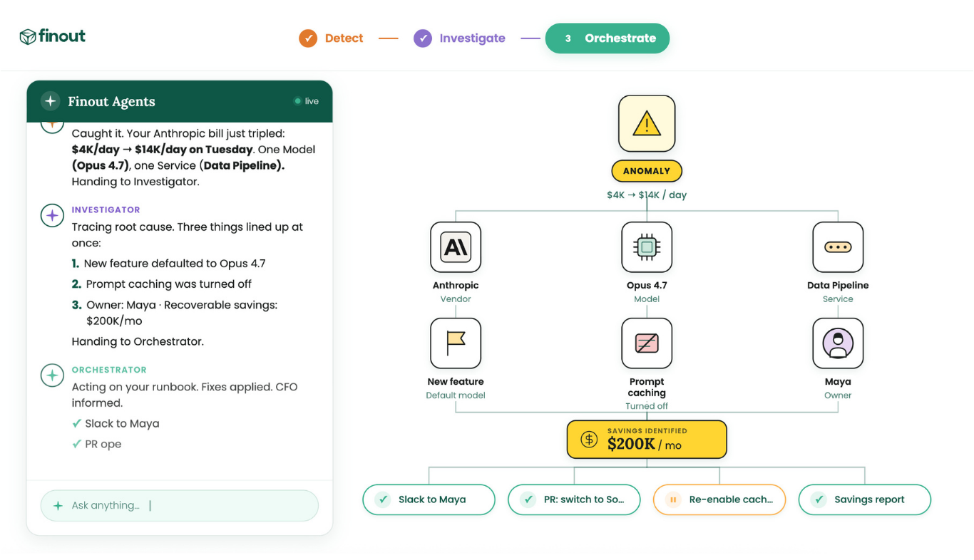Click the PR ope checklist line in chat
This screenshot has height=560, width=974.
coord(97,444)
